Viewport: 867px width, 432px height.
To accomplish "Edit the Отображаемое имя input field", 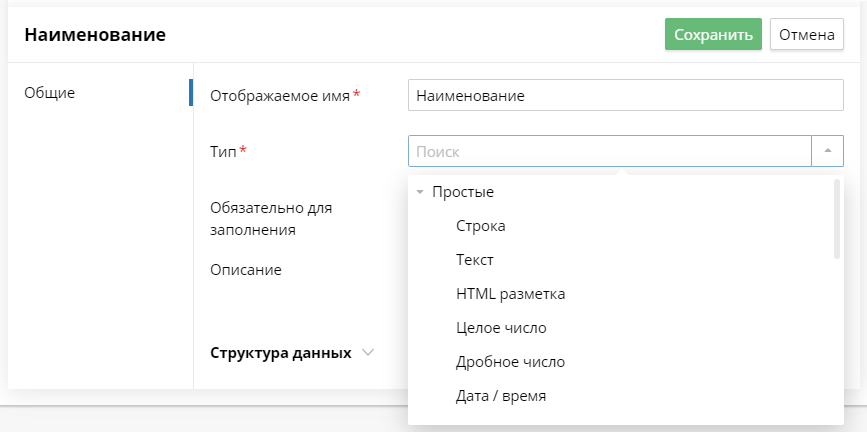I will tap(625, 95).
